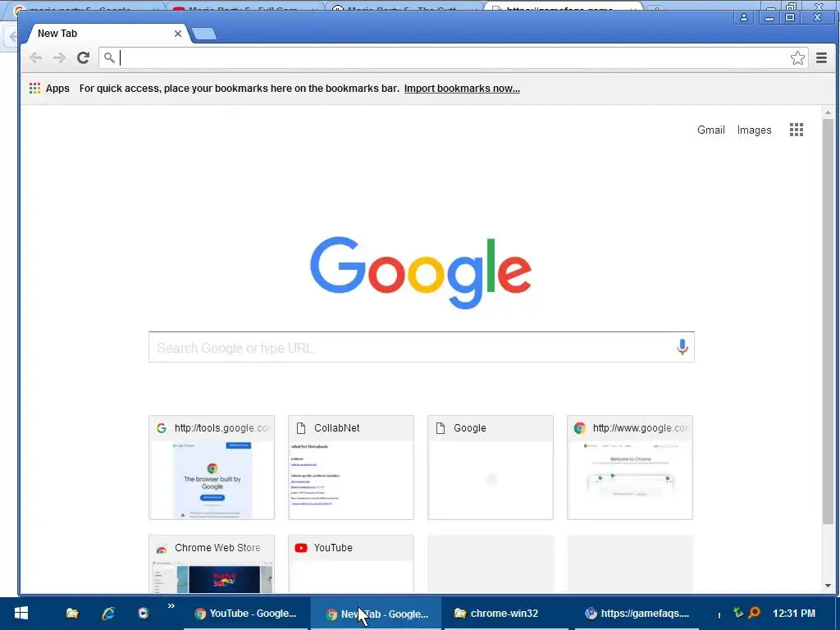Close the New Tab tab

tap(178, 34)
